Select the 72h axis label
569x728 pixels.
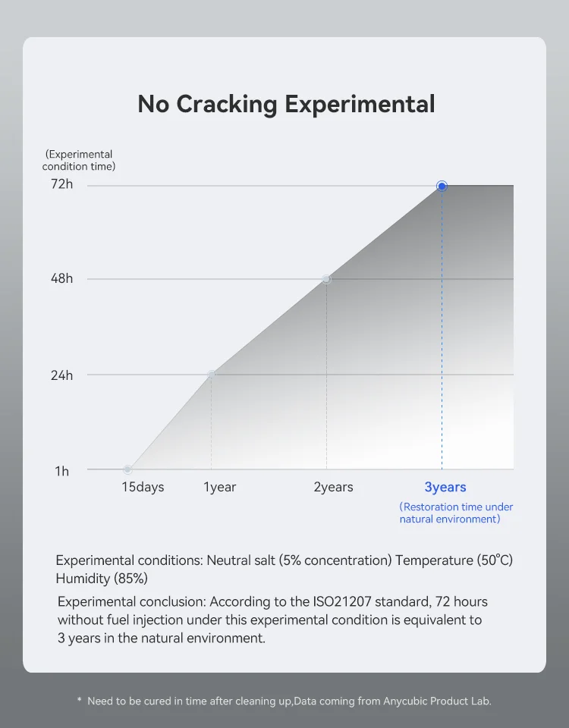coord(61,184)
